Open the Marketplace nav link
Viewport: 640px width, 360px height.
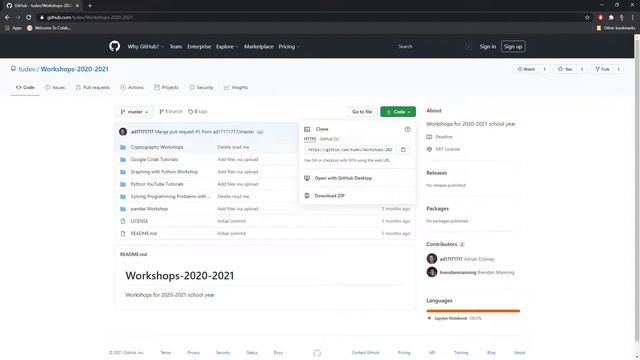pyautogui.click(x=259, y=47)
